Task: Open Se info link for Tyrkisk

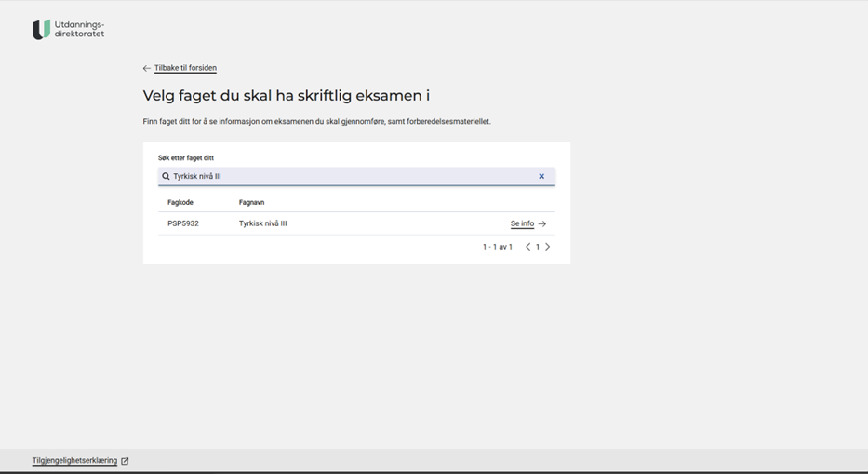Action: click(x=522, y=223)
